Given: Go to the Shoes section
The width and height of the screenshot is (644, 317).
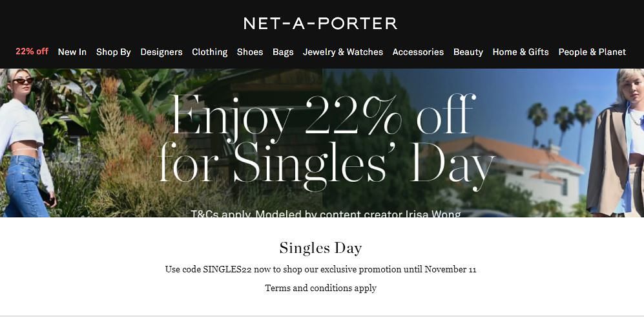Looking at the screenshot, I should (249, 52).
